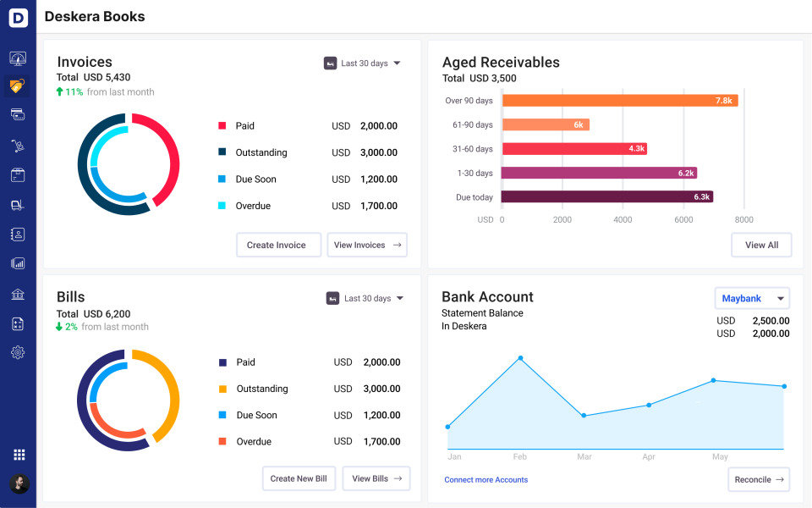Select the Sell price-tag icon in sidebar

[19, 86]
